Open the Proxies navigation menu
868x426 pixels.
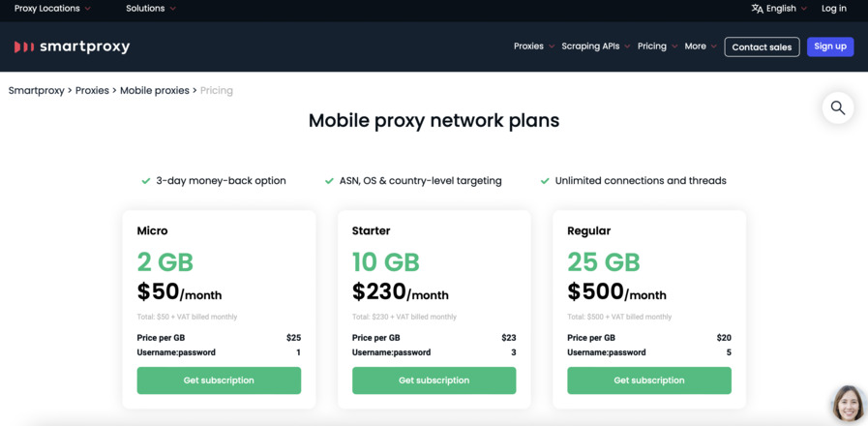[533, 46]
